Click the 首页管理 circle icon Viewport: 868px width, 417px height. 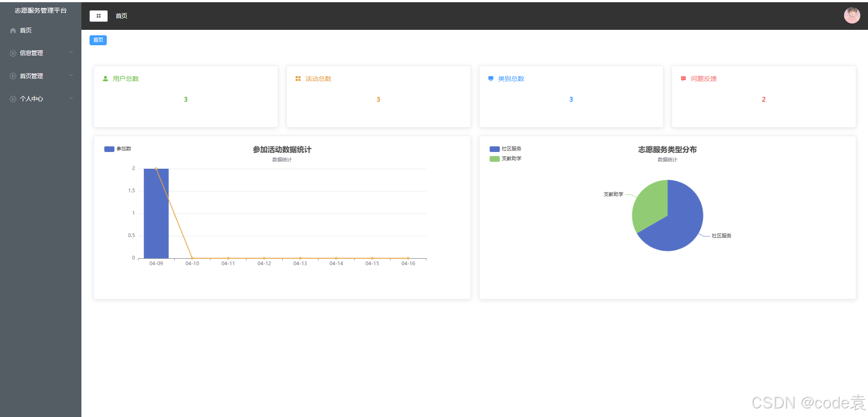coord(13,76)
